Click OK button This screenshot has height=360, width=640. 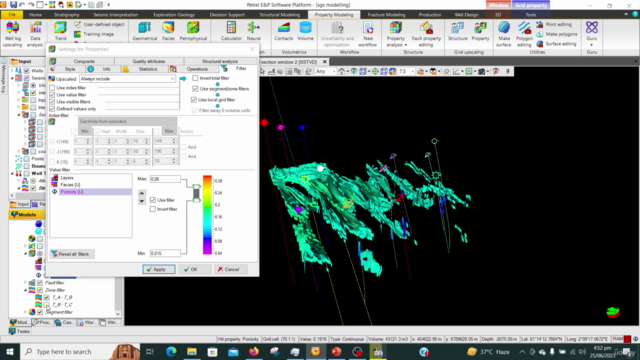pyautogui.click(x=194, y=269)
